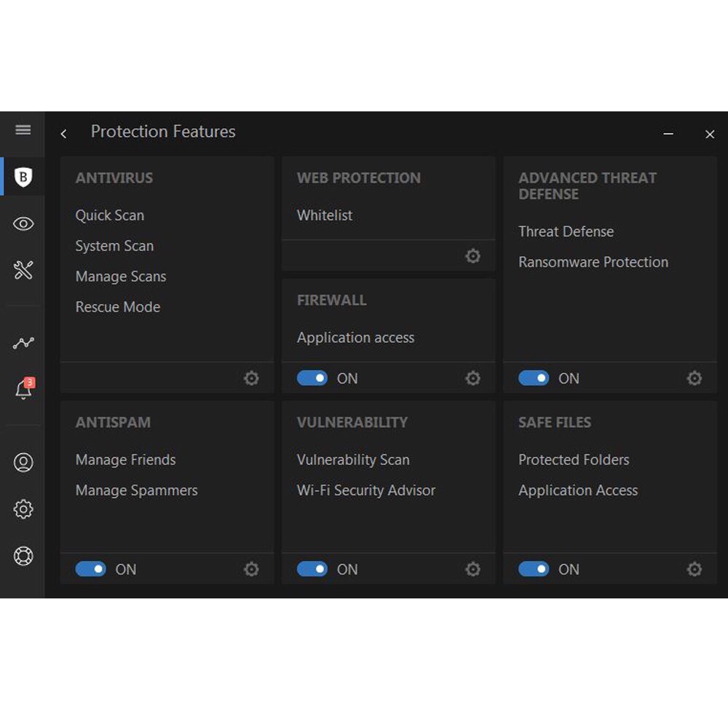The width and height of the screenshot is (728, 728).
Task: Open the user Account icon
Action: [23, 462]
